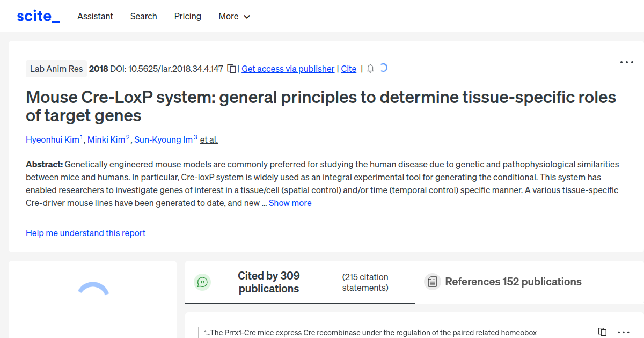Click Help me understand this report

[85, 233]
